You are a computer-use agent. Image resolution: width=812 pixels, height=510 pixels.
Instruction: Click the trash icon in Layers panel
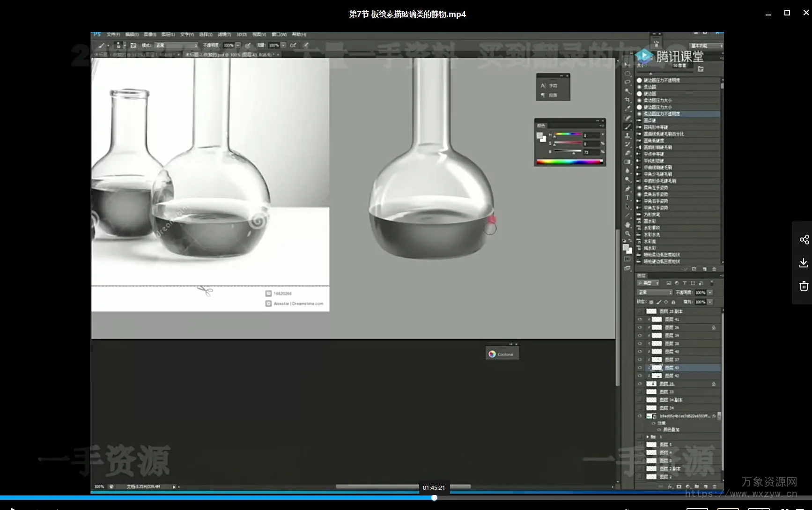714,487
